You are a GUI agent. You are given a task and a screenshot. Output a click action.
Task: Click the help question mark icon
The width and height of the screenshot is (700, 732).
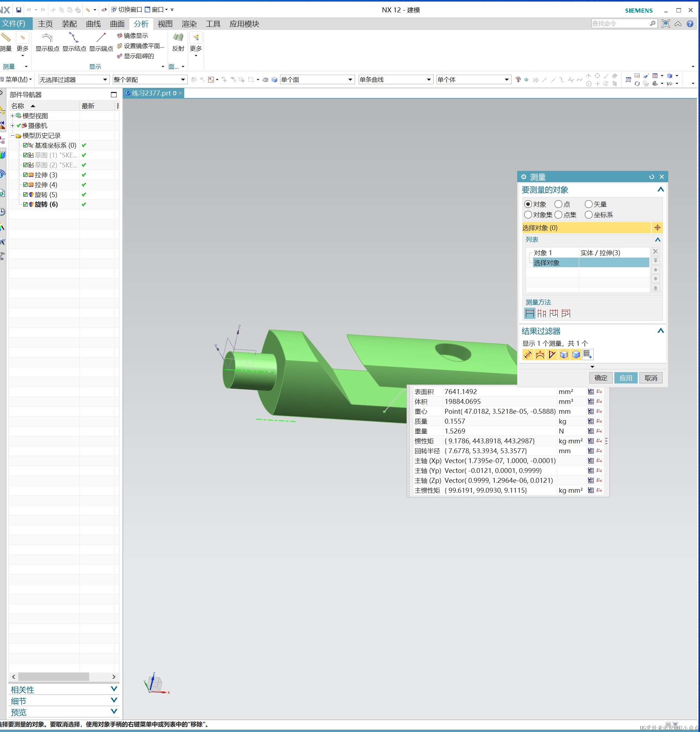point(690,24)
